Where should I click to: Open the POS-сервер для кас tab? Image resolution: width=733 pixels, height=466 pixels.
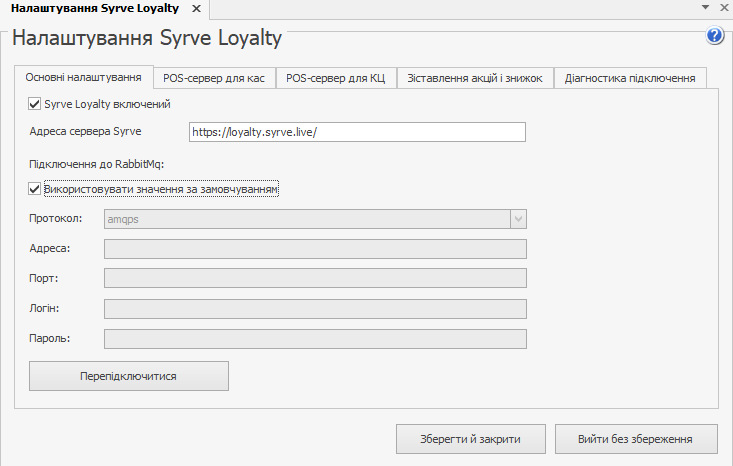coord(213,78)
